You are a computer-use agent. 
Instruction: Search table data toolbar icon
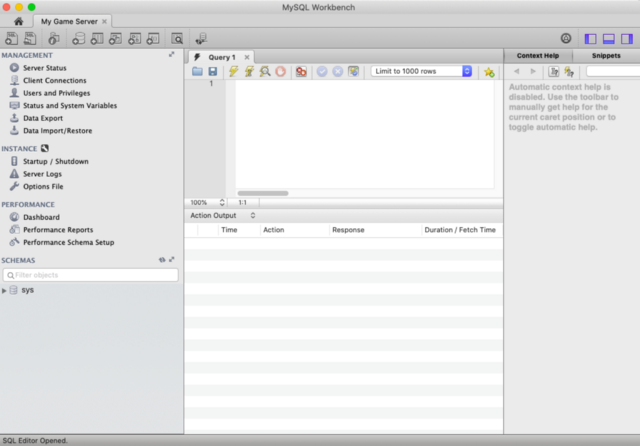tap(177, 38)
